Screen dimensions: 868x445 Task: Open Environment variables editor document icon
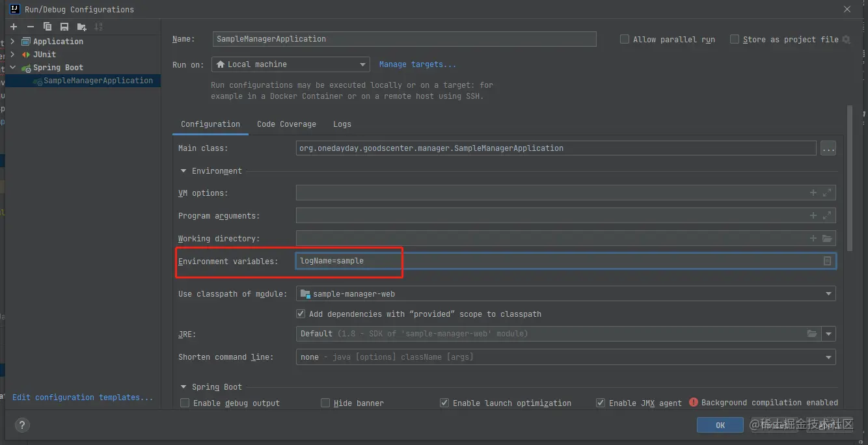pos(827,261)
